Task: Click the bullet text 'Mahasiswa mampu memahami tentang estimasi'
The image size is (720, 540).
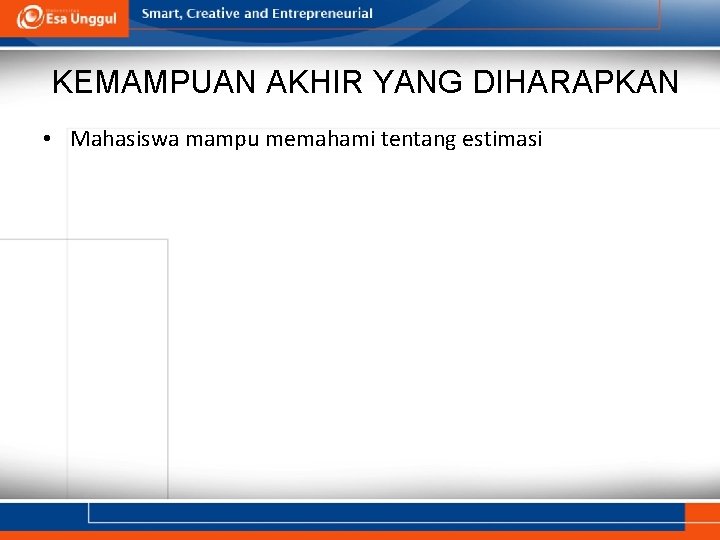Action: tap(306, 139)
